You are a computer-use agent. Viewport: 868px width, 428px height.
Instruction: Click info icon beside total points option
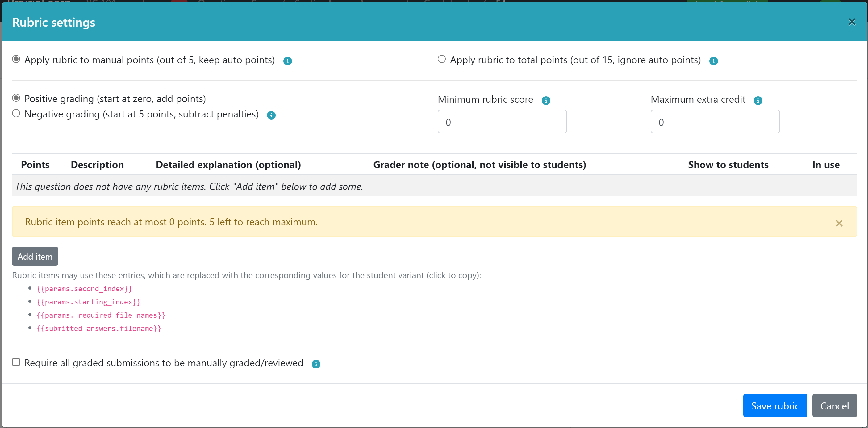(x=713, y=61)
